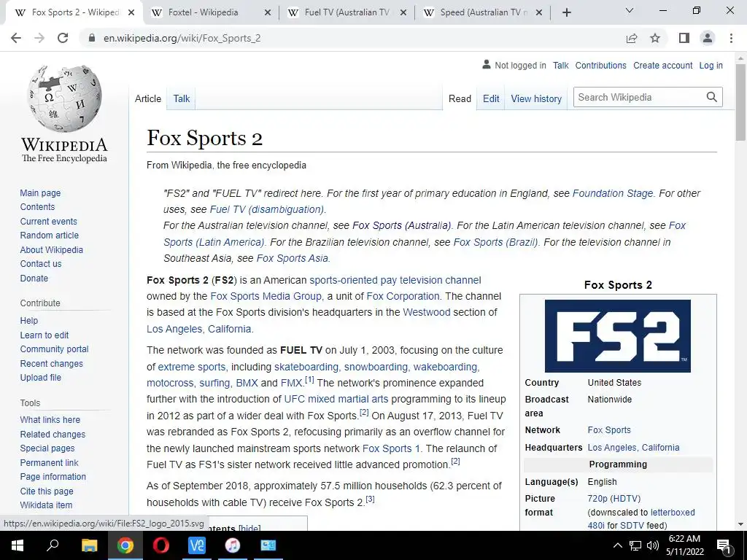
Task: Share this page via the share icon
Action: (632, 38)
